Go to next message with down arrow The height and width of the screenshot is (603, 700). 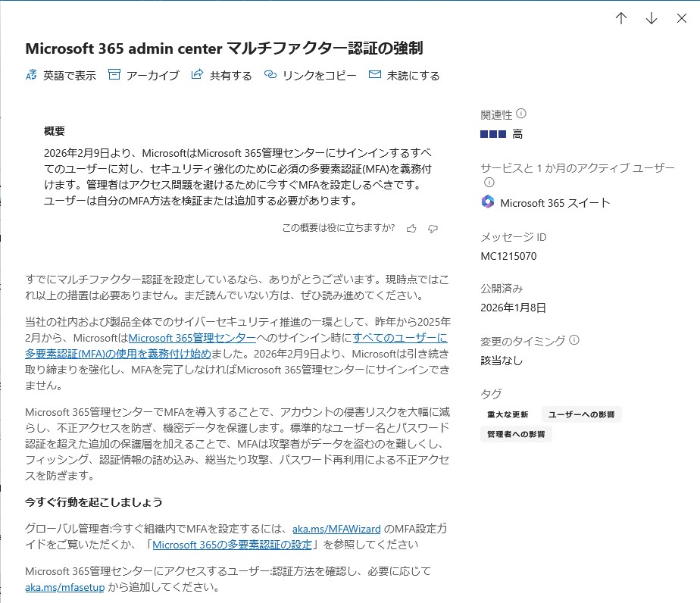point(652,18)
